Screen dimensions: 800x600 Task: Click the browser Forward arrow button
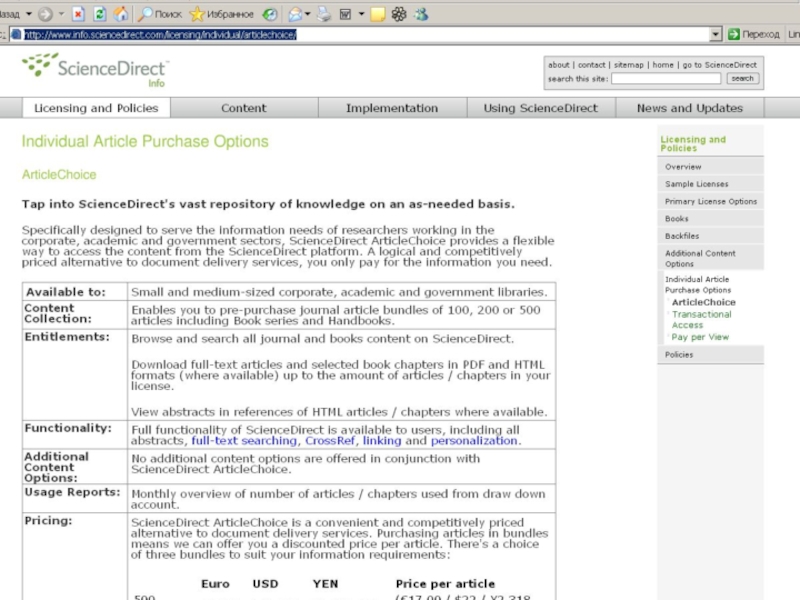pos(45,14)
